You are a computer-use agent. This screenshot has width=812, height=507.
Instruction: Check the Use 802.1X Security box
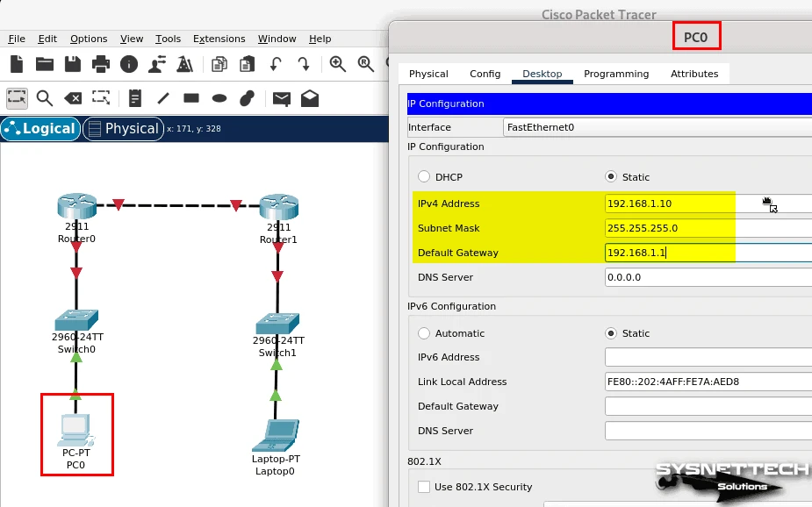(424, 488)
